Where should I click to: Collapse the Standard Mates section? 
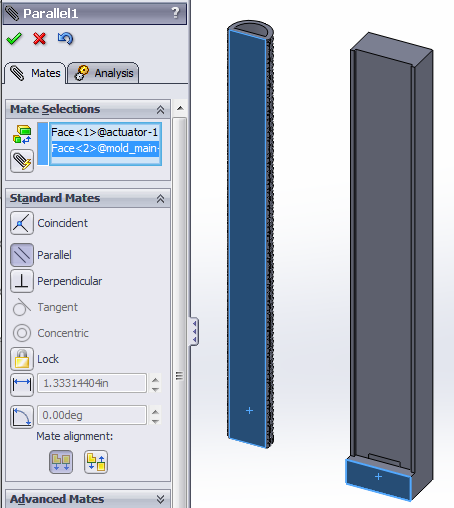tap(160, 199)
